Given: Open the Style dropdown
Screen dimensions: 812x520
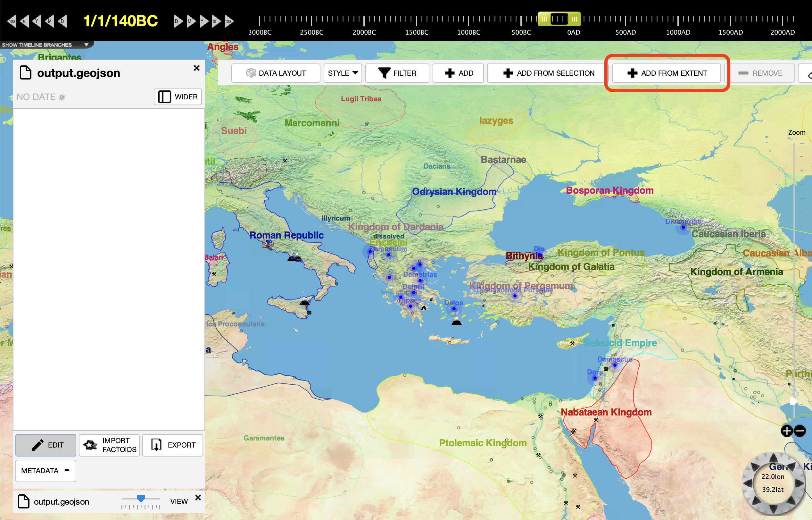Looking at the screenshot, I should [342, 73].
